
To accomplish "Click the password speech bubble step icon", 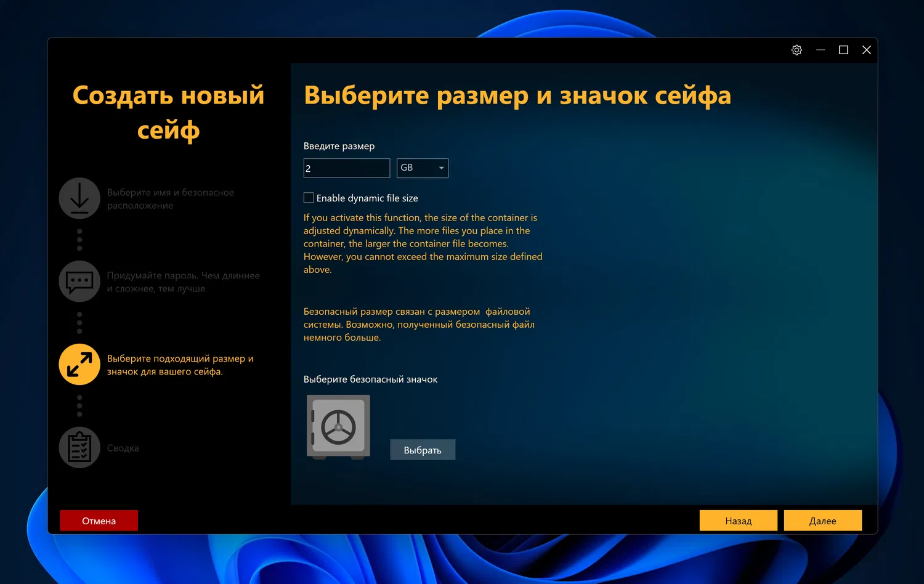I will click(x=79, y=282).
